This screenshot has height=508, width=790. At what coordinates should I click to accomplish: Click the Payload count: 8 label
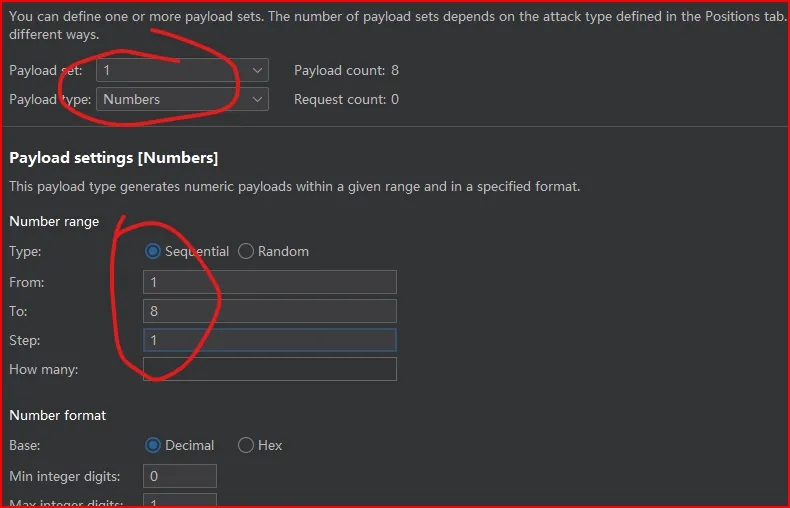[x=347, y=70]
